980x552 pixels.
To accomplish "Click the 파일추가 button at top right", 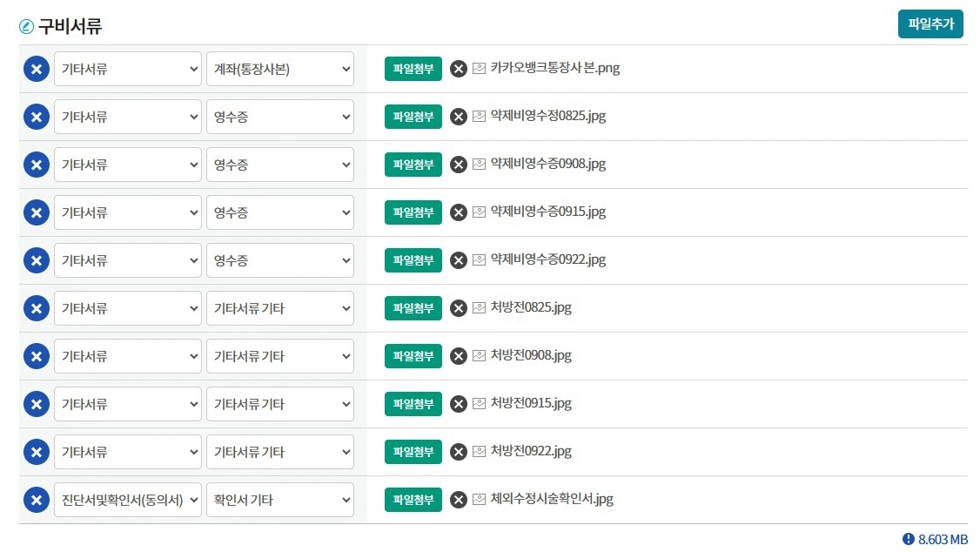I will (930, 25).
